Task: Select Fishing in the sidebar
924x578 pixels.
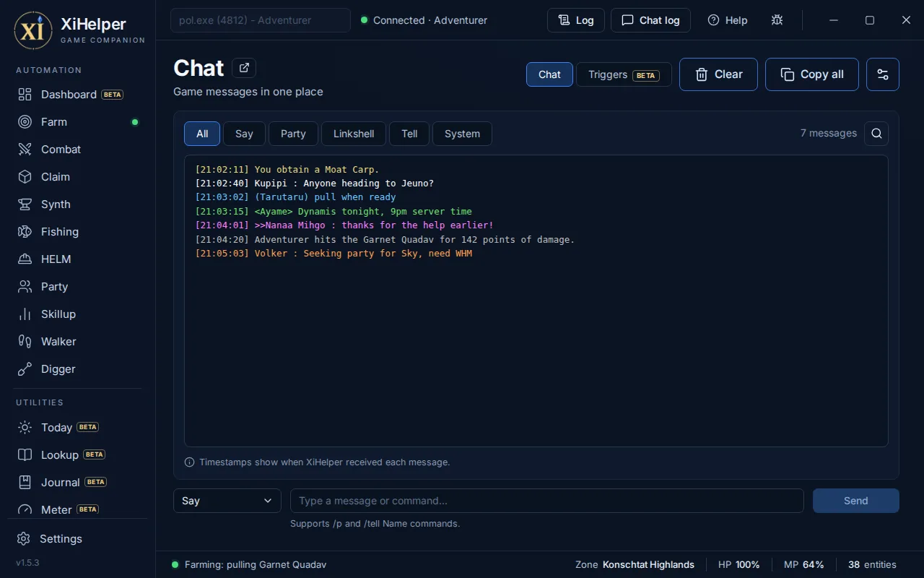Action: tap(77, 232)
